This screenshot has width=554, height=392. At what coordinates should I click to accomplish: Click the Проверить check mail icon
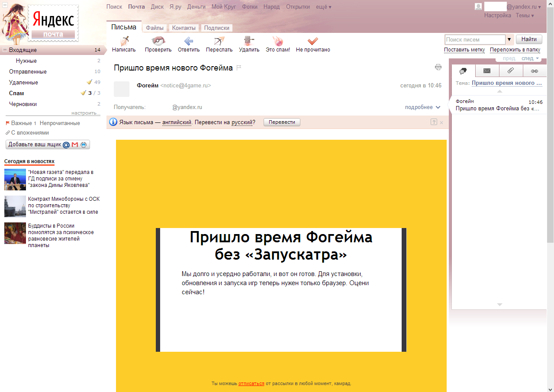click(158, 41)
